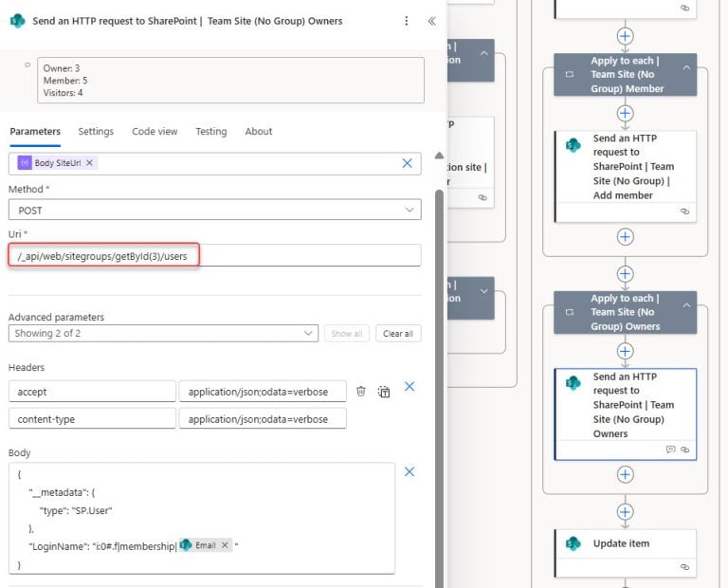Image resolution: width=728 pixels, height=588 pixels.
Task: Click the Clear all button
Action: pyautogui.click(x=398, y=334)
